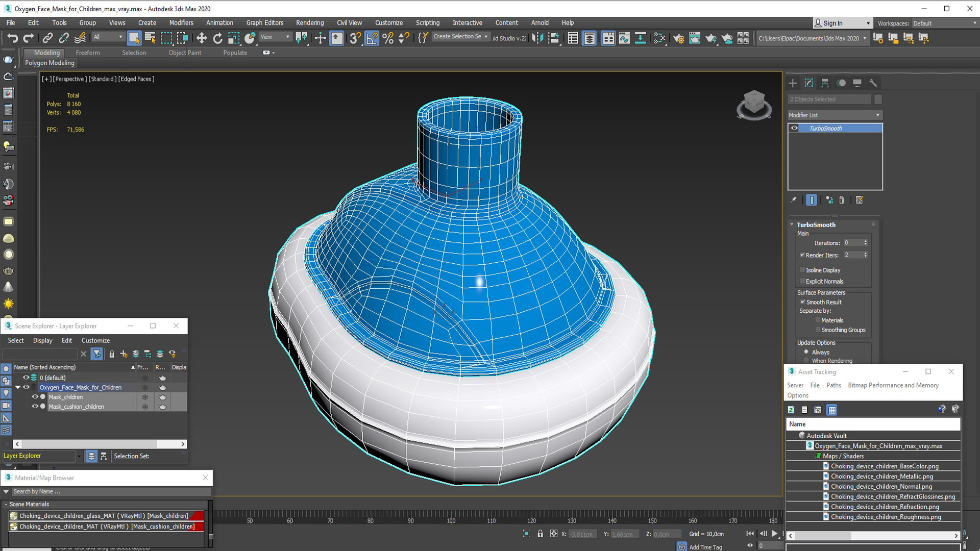Screen dimensions: 980x551
Task: Open the Animation menu in menu bar
Action: coord(219,22)
